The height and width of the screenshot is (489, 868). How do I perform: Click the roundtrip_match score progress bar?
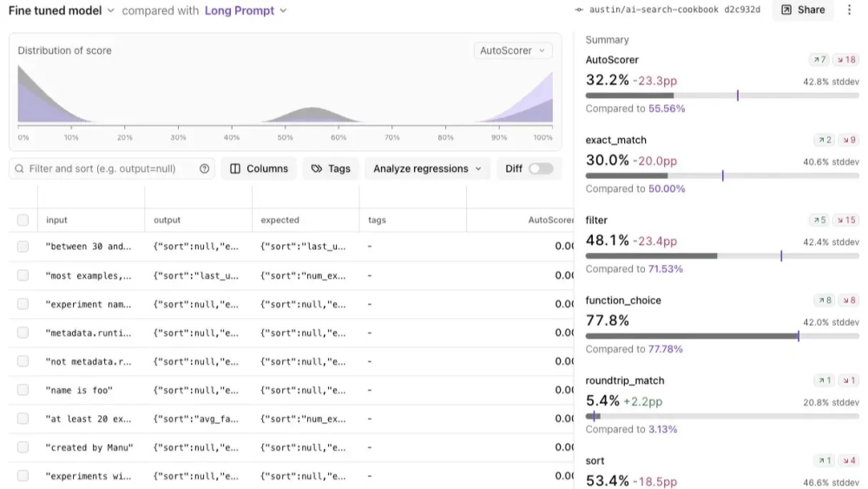(722, 416)
